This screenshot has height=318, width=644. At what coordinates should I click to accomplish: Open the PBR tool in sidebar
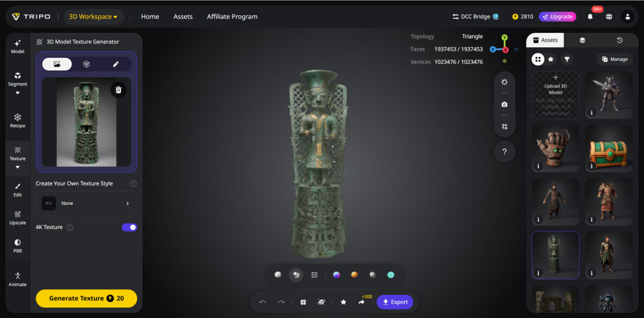click(x=17, y=245)
